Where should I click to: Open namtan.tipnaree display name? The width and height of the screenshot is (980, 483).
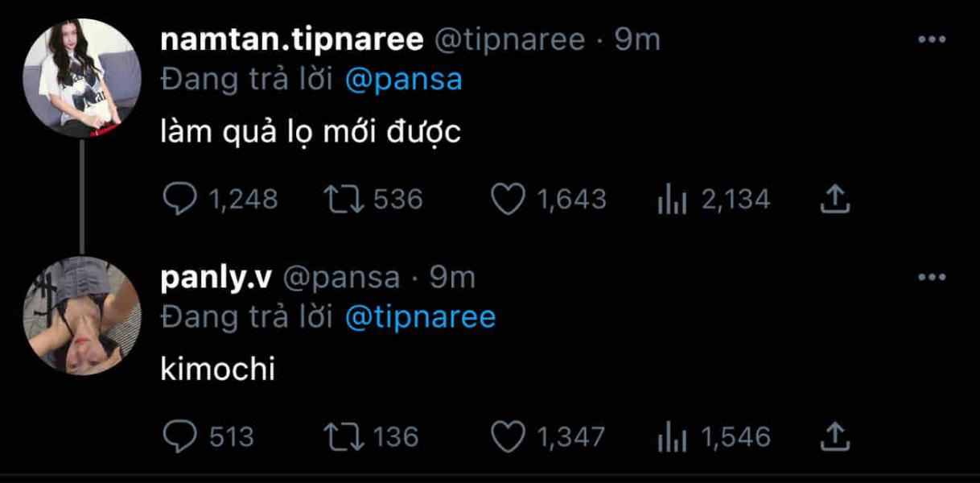click(x=292, y=39)
